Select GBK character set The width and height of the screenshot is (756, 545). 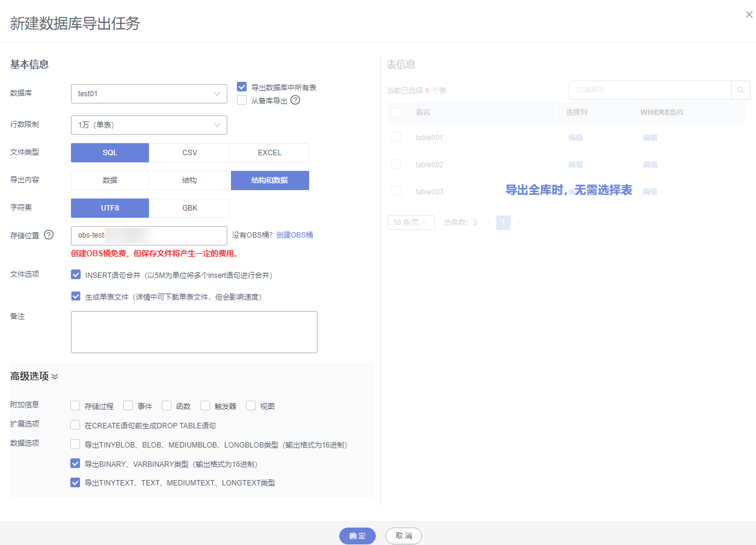pos(189,208)
